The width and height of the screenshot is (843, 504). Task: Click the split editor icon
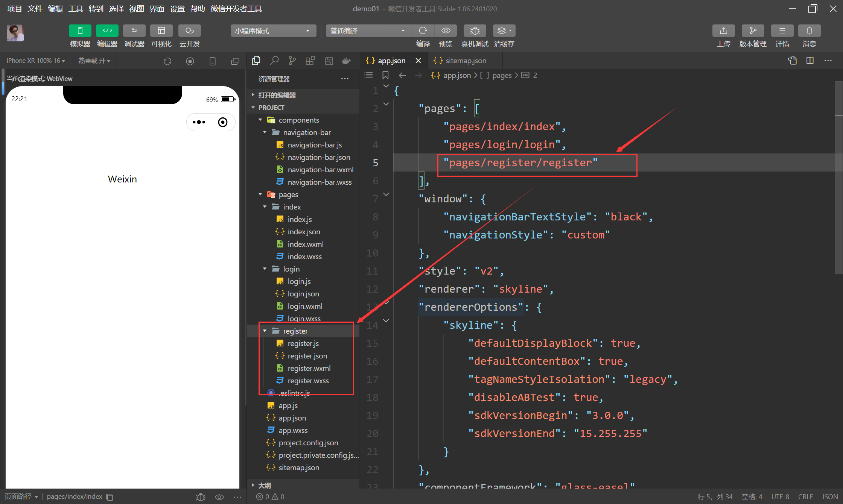pos(810,61)
